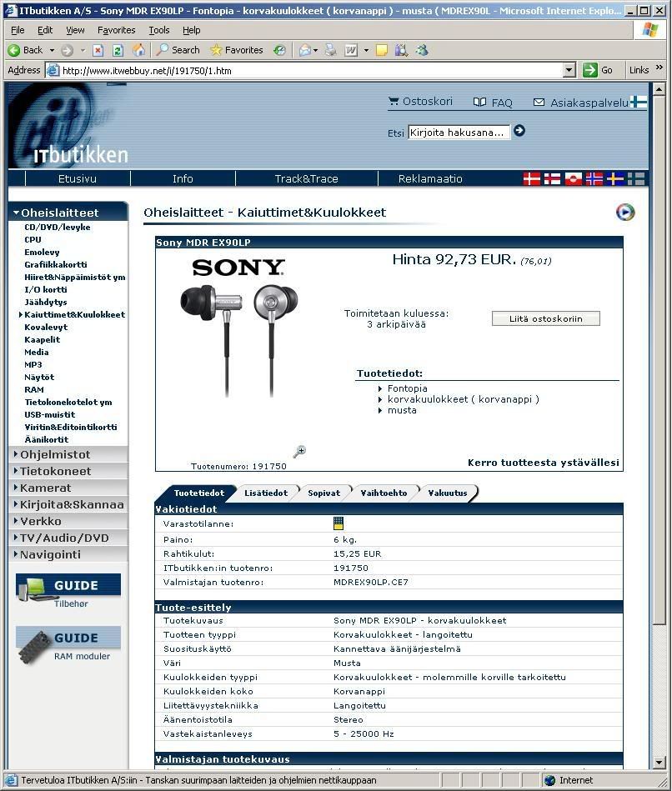Screen dimensions: 672x791
Task: Expand the Links toolbar chevron
Action: pyautogui.click(x=659, y=67)
